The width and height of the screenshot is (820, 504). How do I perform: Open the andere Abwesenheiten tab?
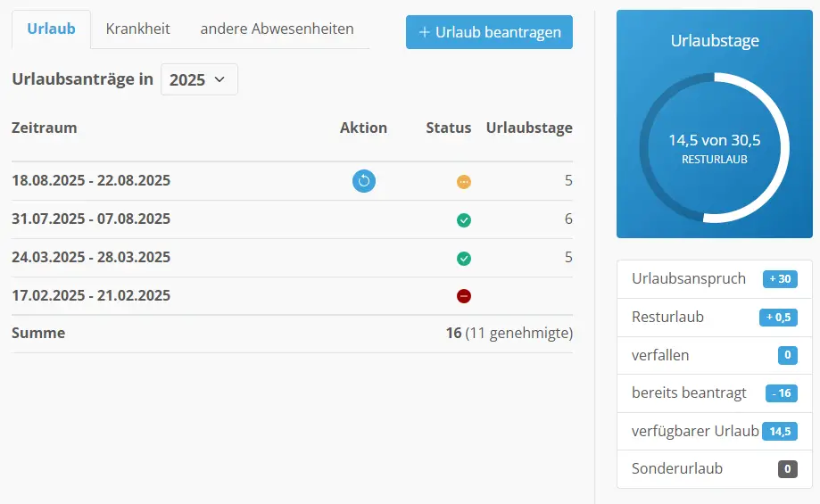tap(277, 29)
